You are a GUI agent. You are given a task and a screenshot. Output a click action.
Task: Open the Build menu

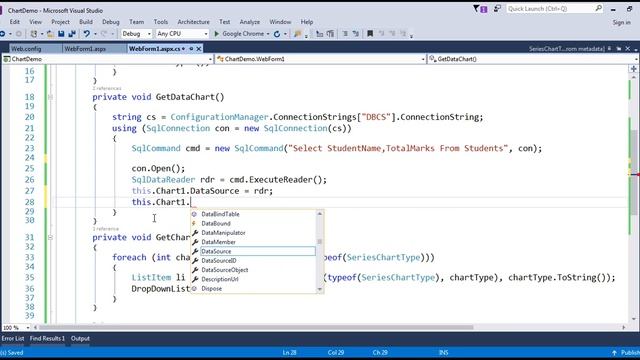coord(86,22)
